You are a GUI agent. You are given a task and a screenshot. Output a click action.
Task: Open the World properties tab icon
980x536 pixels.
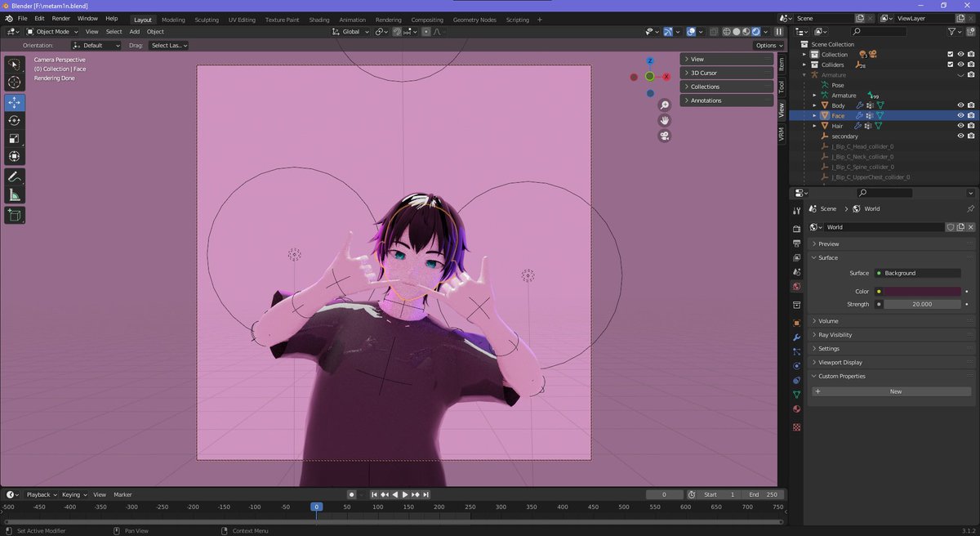point(796,287)
